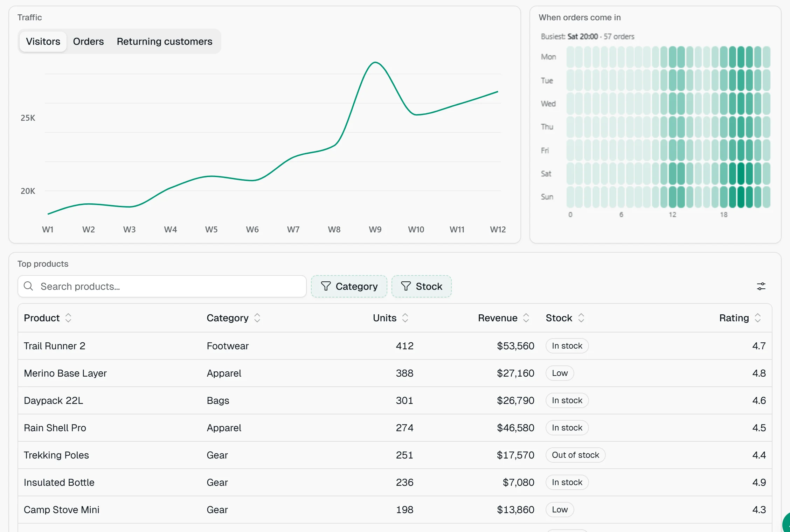Viewport: 790px width, 532px height.
Task: Select the Trail Runner 2 product name
Action: [55, 346]
